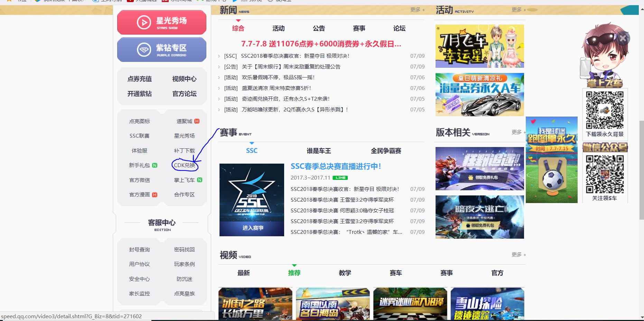Viewport: 644px width, 321px height.
Task: Switch to the 公告 news tab
Action: click(318, 28)
